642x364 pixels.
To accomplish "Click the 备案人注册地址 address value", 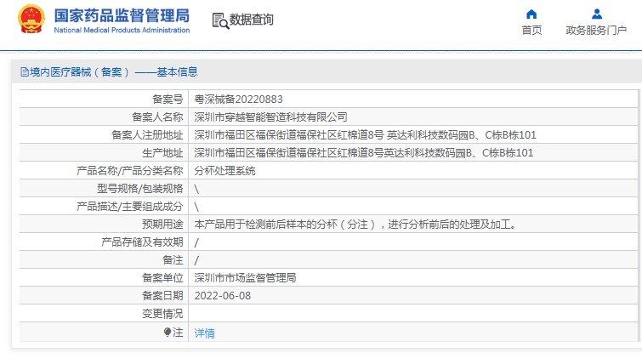I will pos(365,135).
